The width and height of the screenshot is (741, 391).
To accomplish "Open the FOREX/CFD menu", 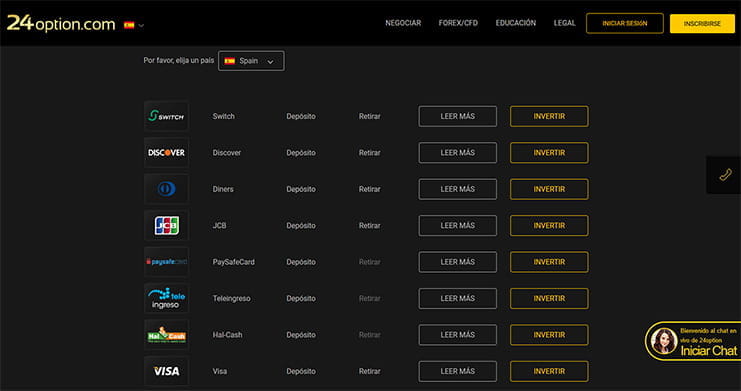I will point(458,23).
